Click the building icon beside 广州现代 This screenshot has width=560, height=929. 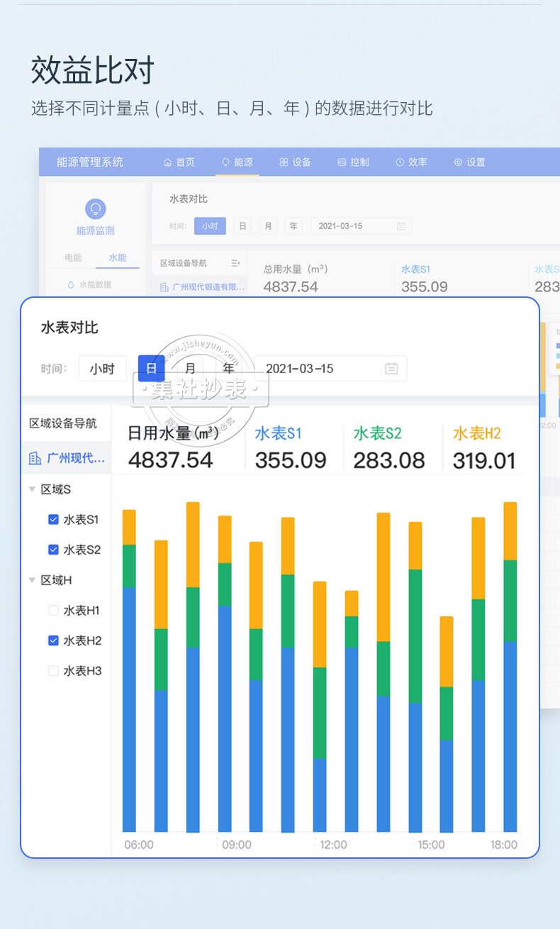pyautogui.click(x=35, y=458)
